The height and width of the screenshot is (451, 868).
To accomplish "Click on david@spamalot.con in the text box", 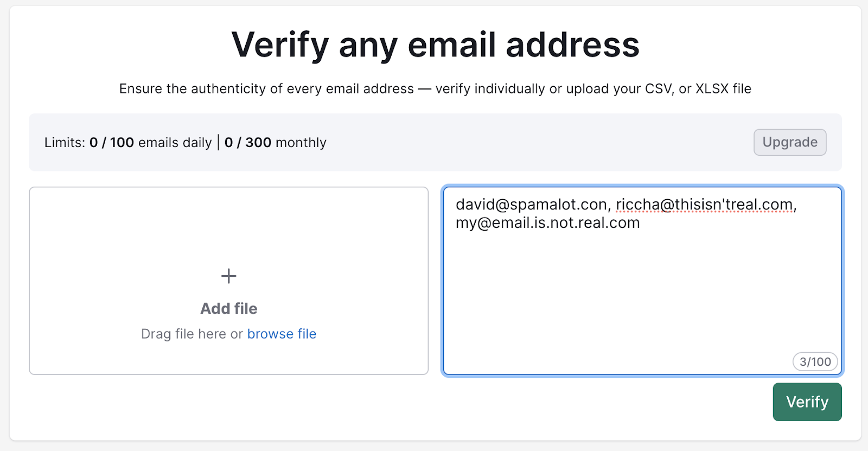I will pyautogui.click(x=531, y=205).
